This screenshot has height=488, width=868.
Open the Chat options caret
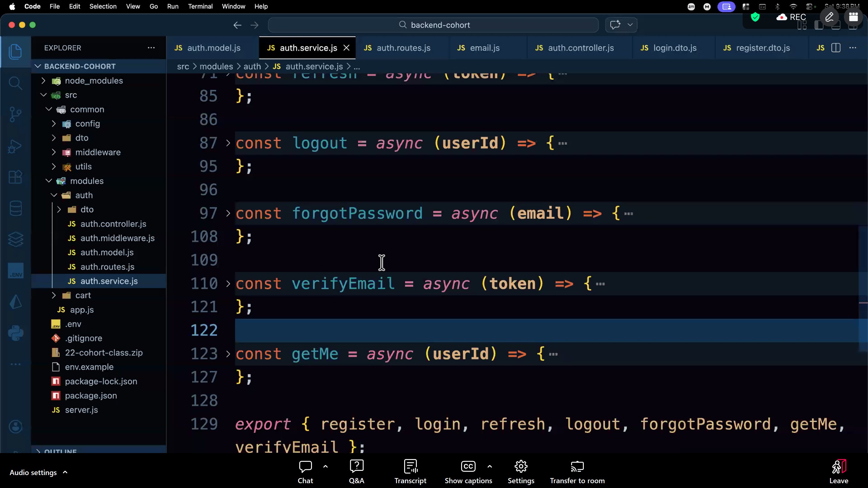(325, 466)
